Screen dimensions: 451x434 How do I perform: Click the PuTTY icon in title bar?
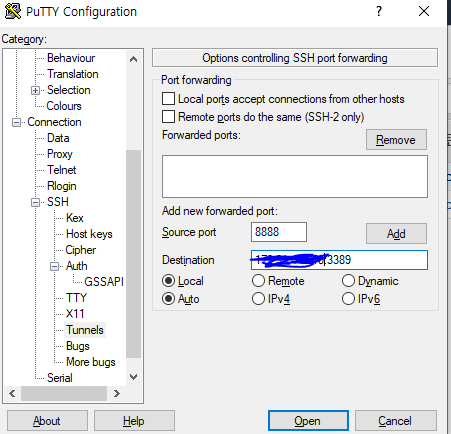pos(13,11)
